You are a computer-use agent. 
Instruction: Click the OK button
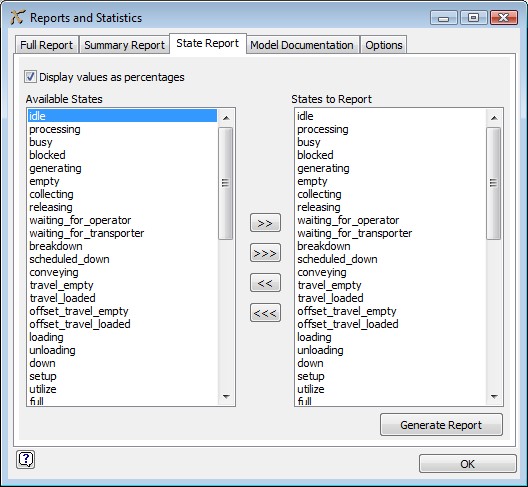tap(467, 464)
